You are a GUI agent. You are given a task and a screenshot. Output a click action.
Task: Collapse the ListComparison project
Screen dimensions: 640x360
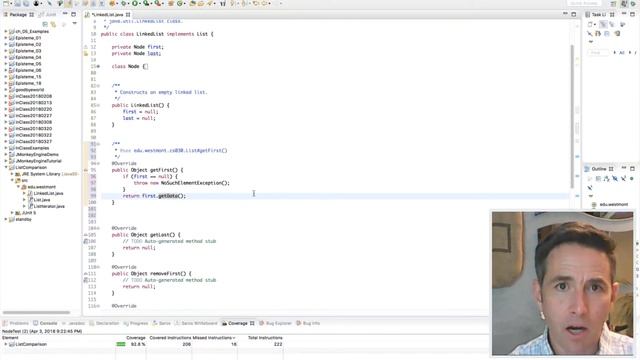pyautogui.click(x=6, y=167)
